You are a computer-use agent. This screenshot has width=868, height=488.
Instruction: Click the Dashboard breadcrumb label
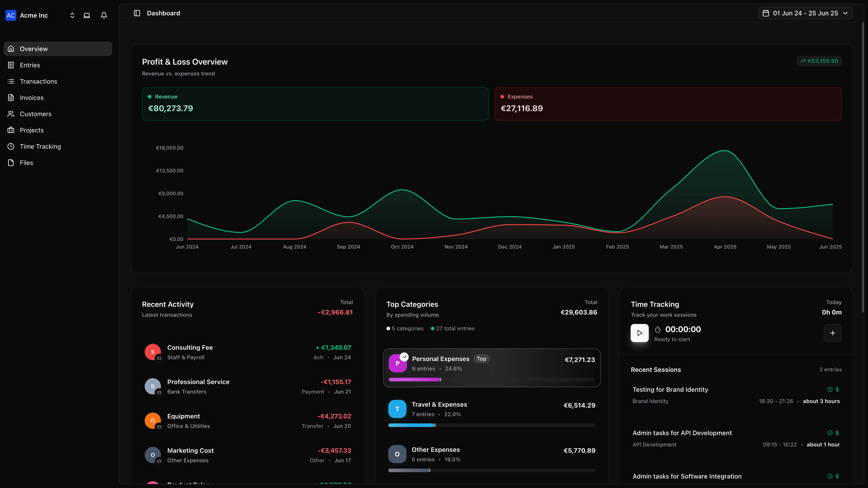pyautogui.click(x=163, y=13)
